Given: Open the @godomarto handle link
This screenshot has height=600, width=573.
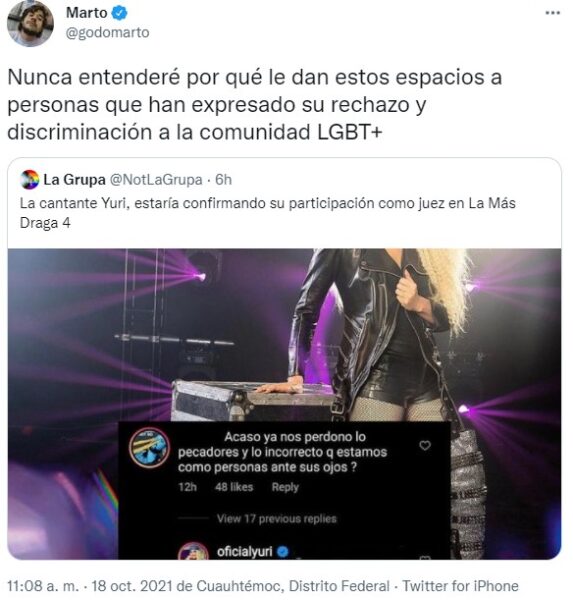Looking at the screenshot, I should 108,33.
